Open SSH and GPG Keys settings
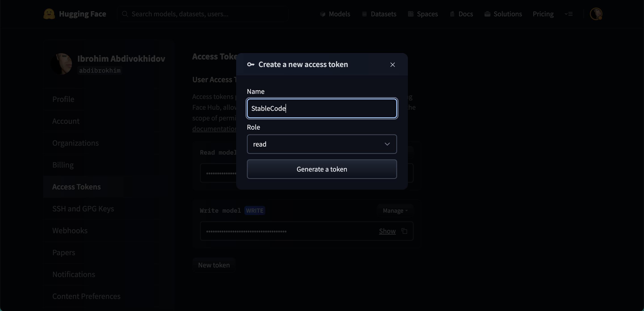 point(83,209)
